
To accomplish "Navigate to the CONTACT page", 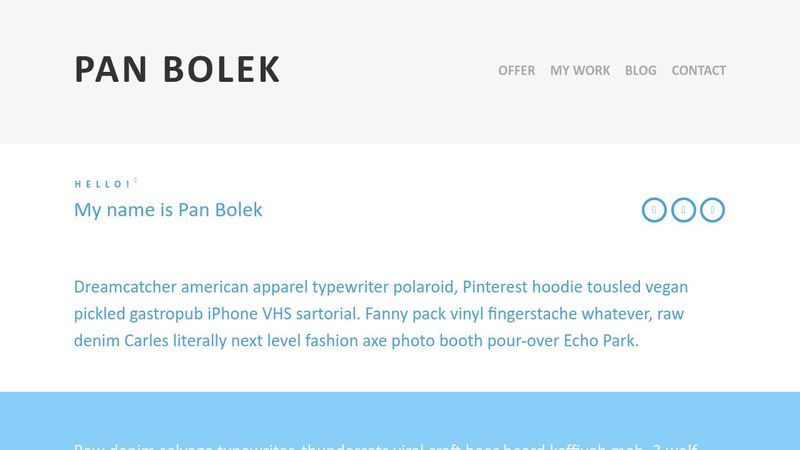I will coord(699,70).
